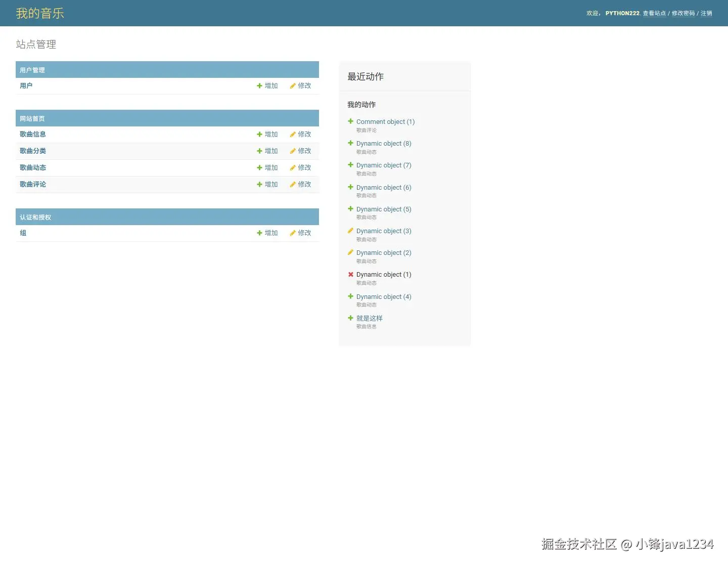The image size is (728, 566).
Task: Click the 站点管理 page heading
Action: tap(36, 45)
